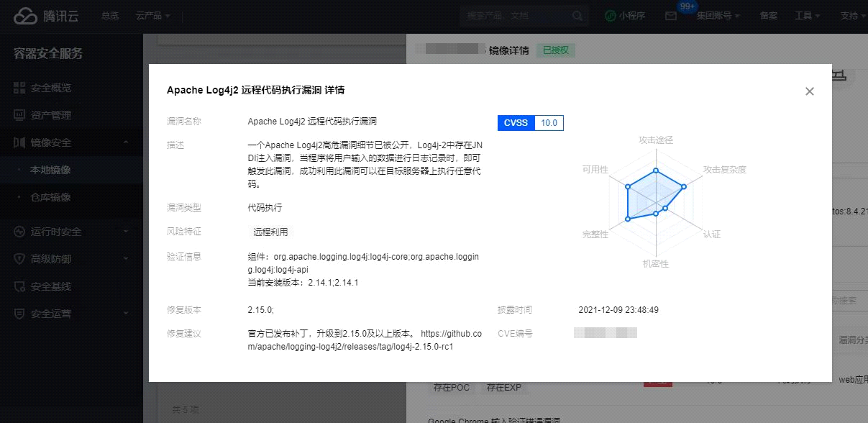Viewport: 868px width, 423px height.
Task: Click the advanced defense shield icon
Action: pos(19,259)
